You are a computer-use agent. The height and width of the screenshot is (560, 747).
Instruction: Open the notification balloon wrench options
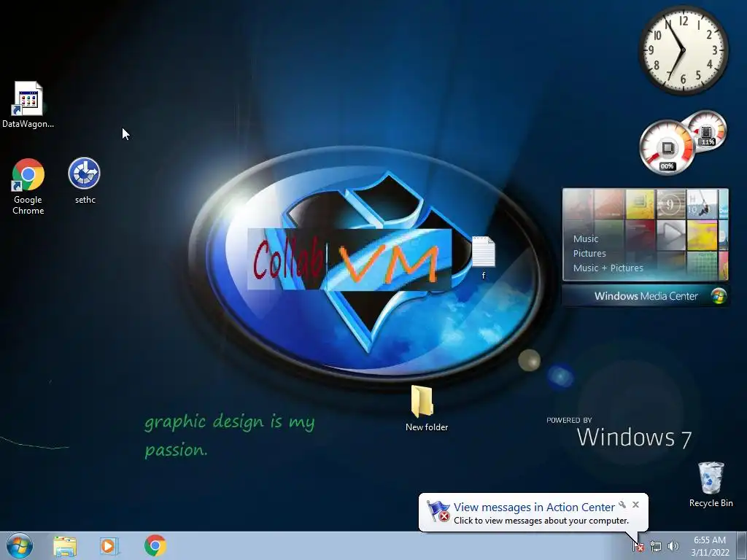622,505
